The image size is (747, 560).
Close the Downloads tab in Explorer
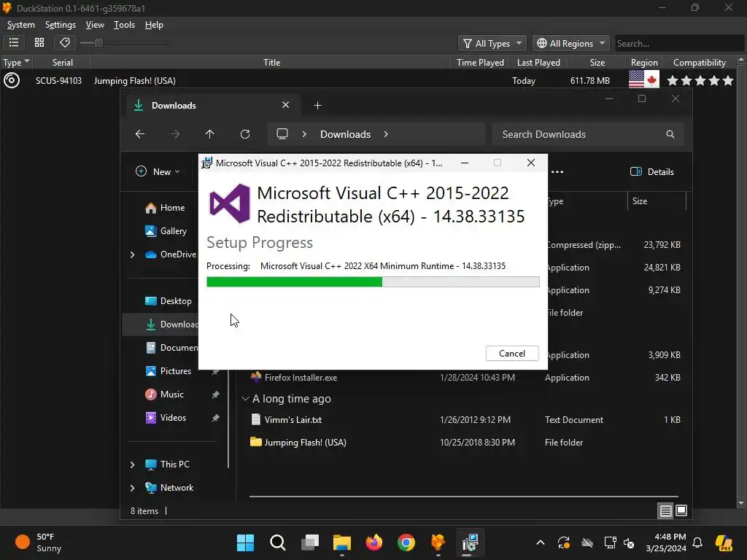[x=285, y=105]
